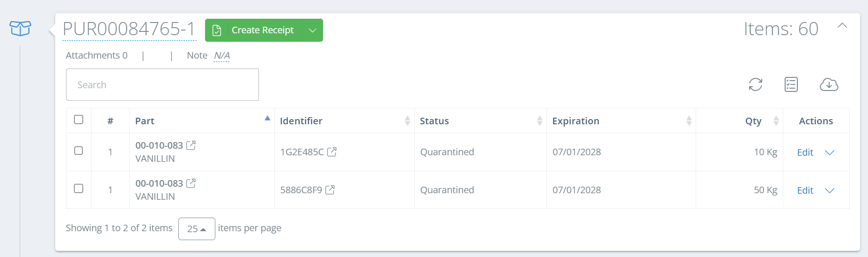Expand actions chevron for 1G2E485C row
Screen dimensions: 868x257
pyautogui.click(x=830, y=152)
